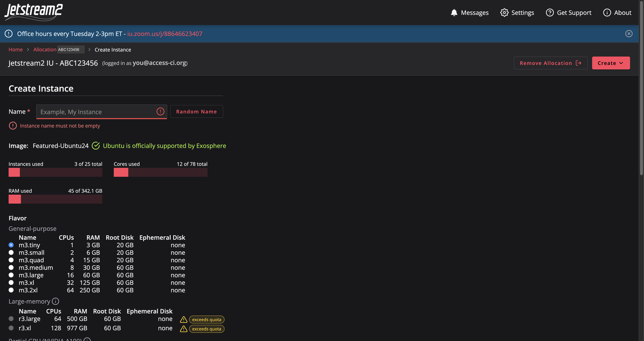644x341 pixels.
Task: Click the warning triangle in r3.large row
Action: [184, 319]
